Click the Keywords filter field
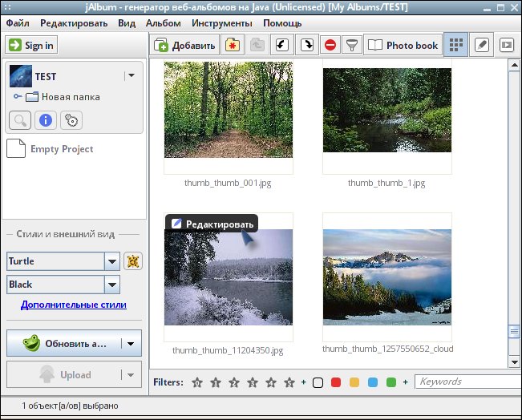Screen dimensions: 522x420 tap(468, 382)
